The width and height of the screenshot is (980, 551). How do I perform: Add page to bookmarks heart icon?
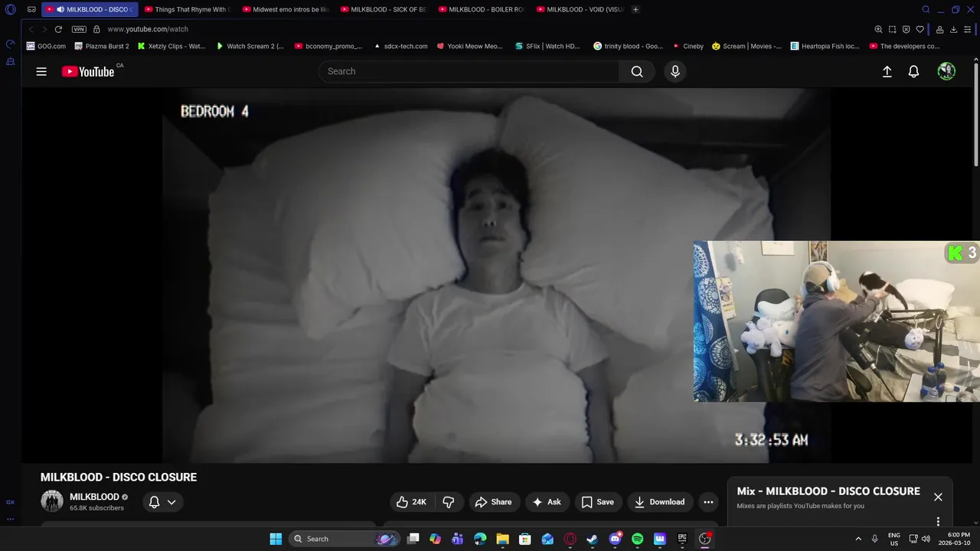tap(920, 29)
